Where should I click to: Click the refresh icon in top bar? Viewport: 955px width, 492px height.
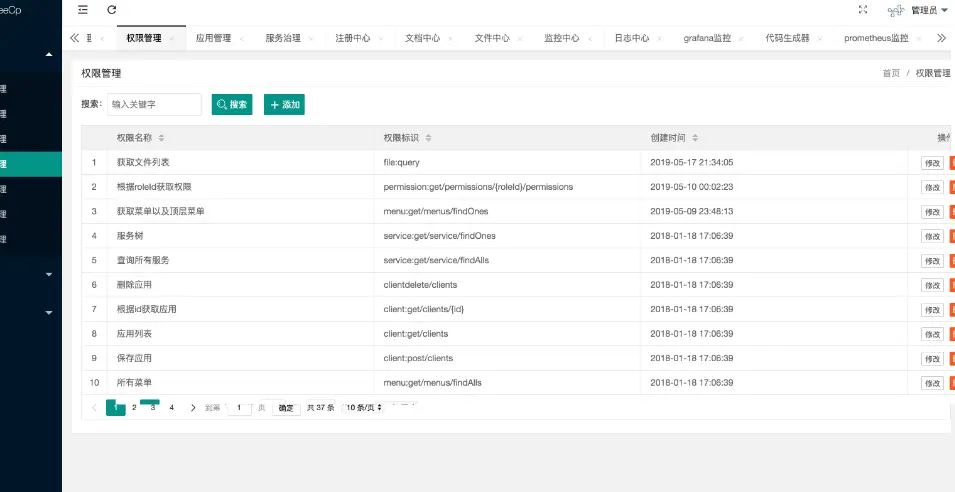point(111,10)
